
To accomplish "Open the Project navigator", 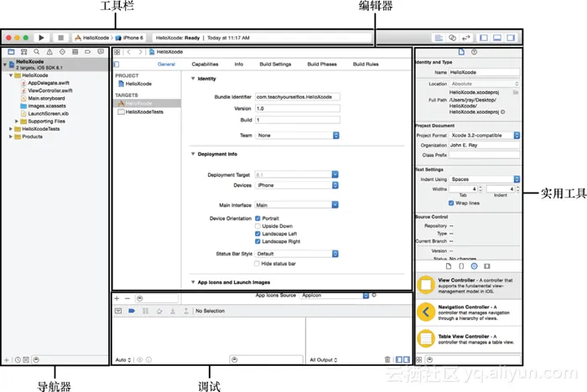I will point(11,52).
